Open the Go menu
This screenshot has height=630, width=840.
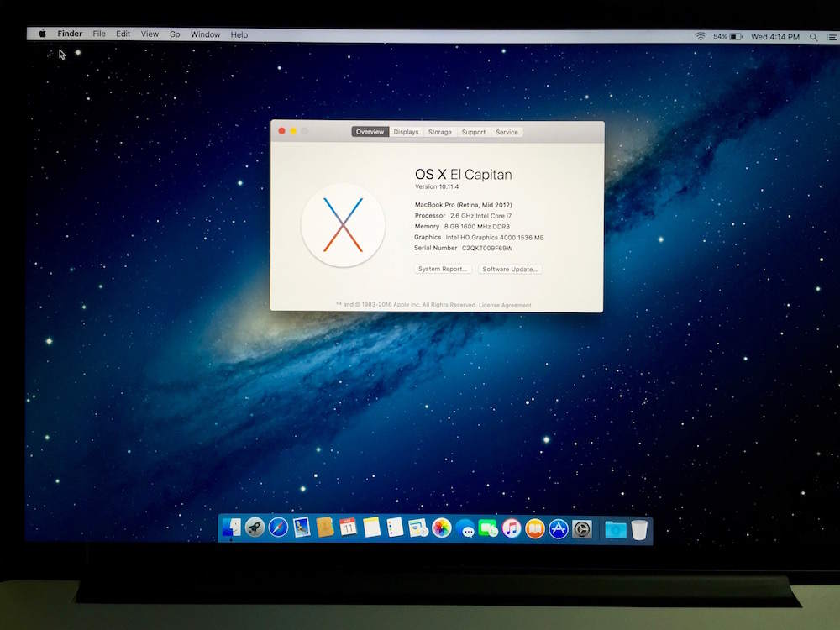pos(175,34)
